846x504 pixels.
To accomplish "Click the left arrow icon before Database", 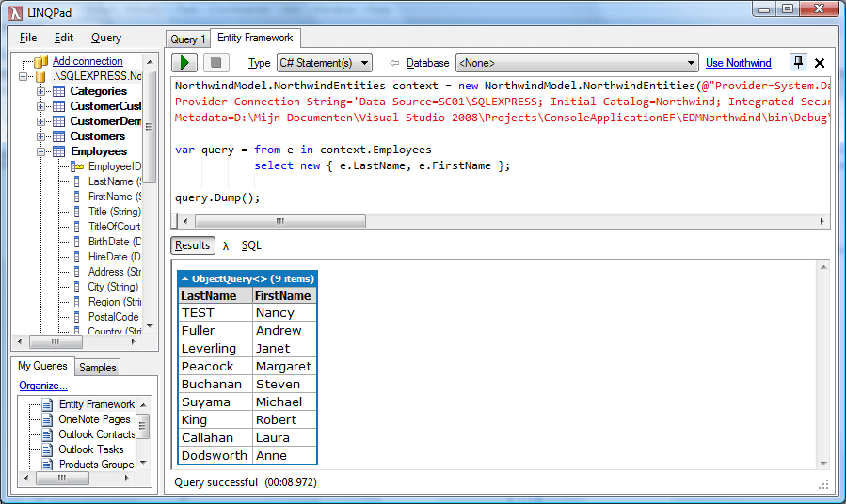I will tap(394, 63).
